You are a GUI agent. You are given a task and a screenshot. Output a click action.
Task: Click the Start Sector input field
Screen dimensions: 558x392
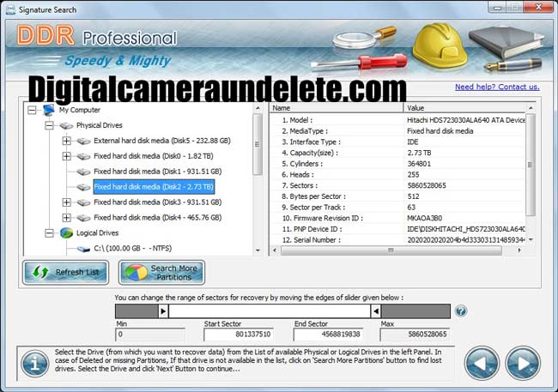pyautogui.click(x=239, y=335)
